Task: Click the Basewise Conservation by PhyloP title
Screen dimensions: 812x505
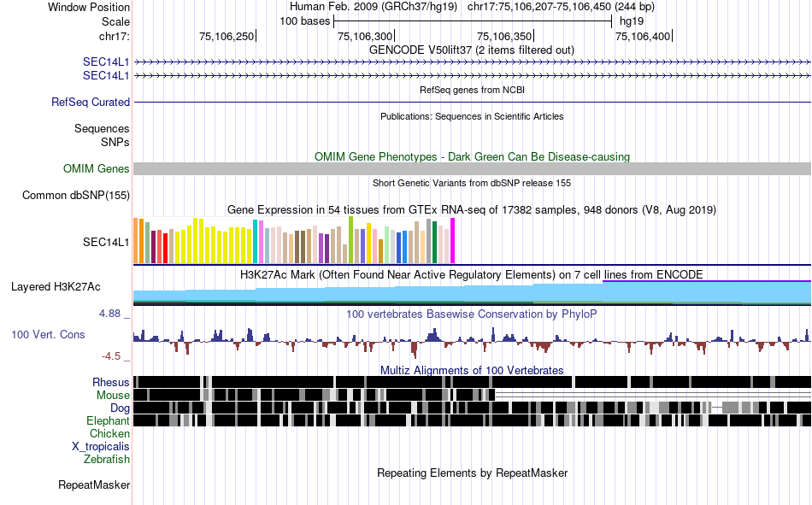Action: 472,314
